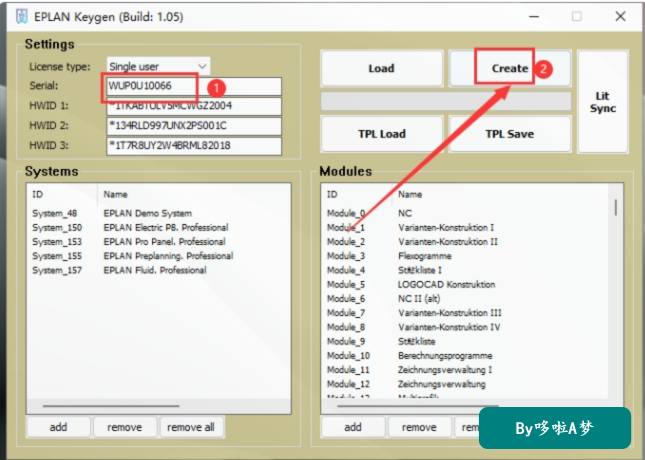Click the Create button
Screen dimensions: 645x460
(510, 68)
